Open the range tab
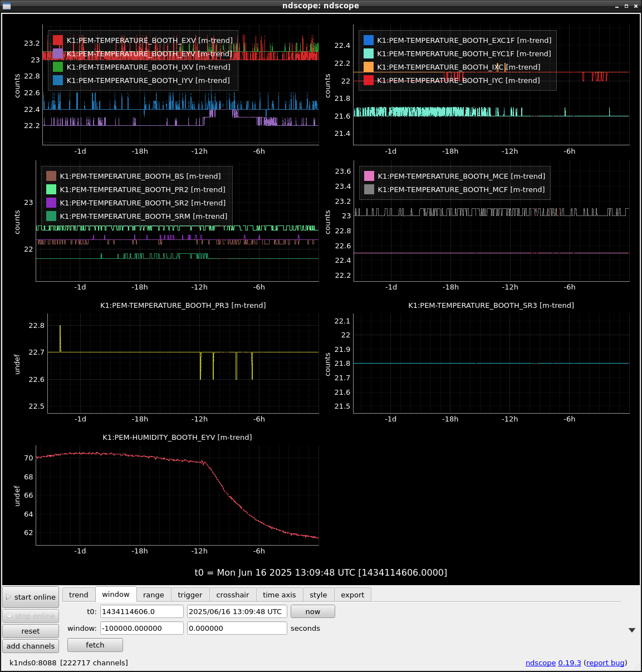 154,595
